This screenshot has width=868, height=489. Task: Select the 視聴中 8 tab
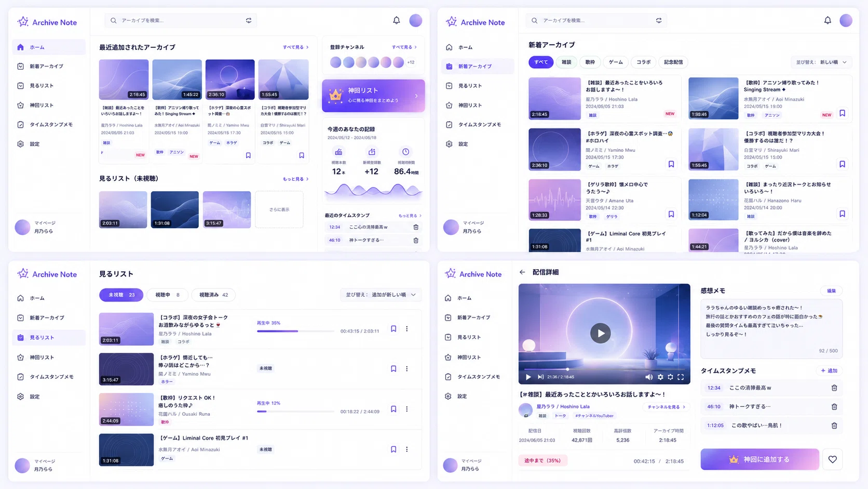coord(167,295)
